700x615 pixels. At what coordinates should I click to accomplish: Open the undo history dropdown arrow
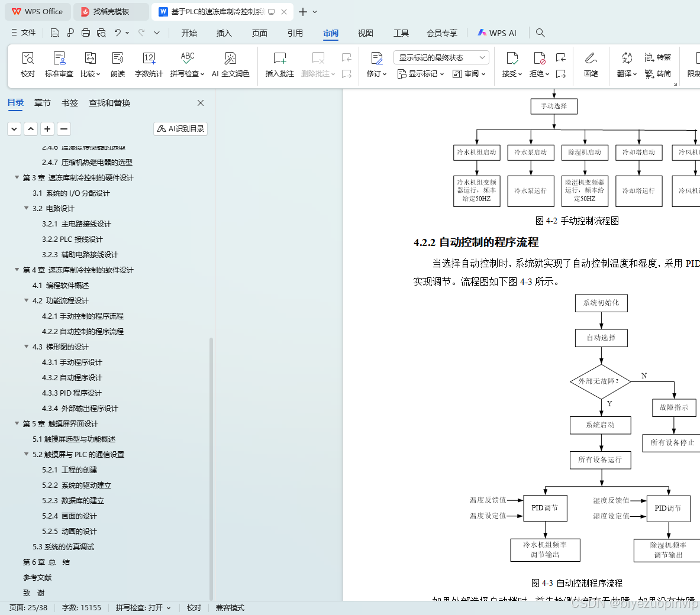(127, 33)
